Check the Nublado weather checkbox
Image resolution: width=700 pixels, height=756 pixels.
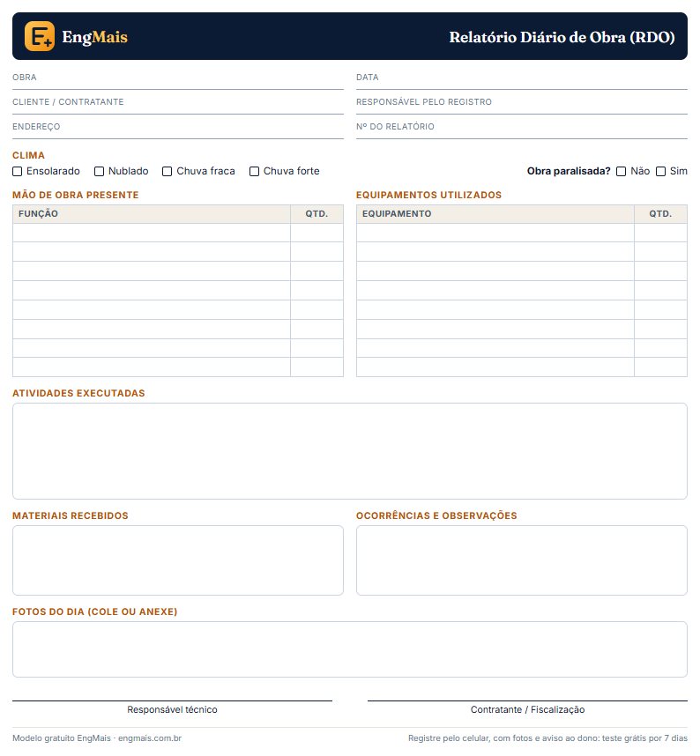click(99, 171)
